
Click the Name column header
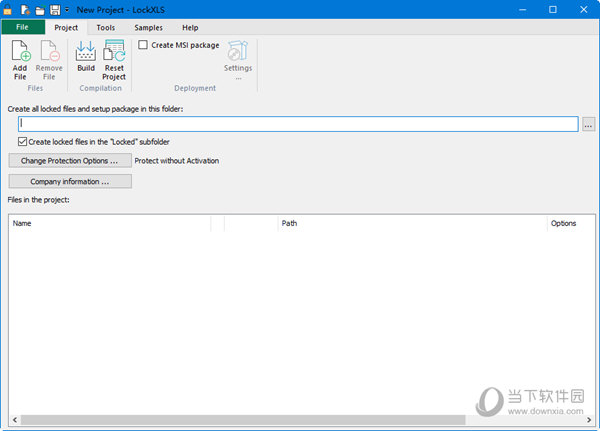109,223
